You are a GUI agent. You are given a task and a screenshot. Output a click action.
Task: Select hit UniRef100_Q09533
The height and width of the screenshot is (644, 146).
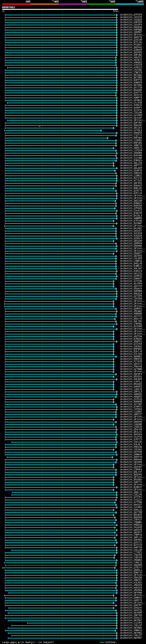point(131,276)
